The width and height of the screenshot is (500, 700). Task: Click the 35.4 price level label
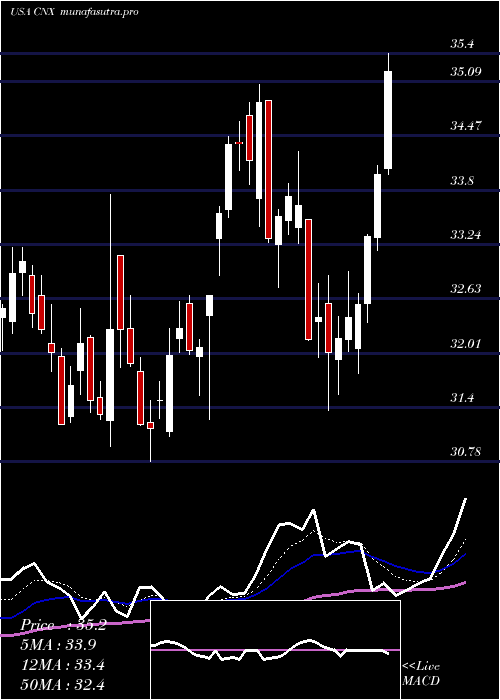pyautogui.click(x=462, y=44)
